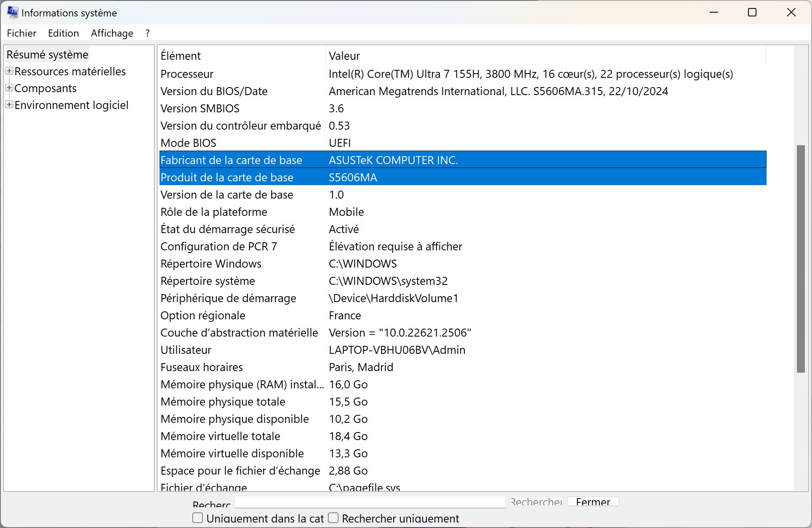Enable the Rechercher uniquement checkbox
The height and width of the screenshot is (528, 812).
tap(333, 517)
